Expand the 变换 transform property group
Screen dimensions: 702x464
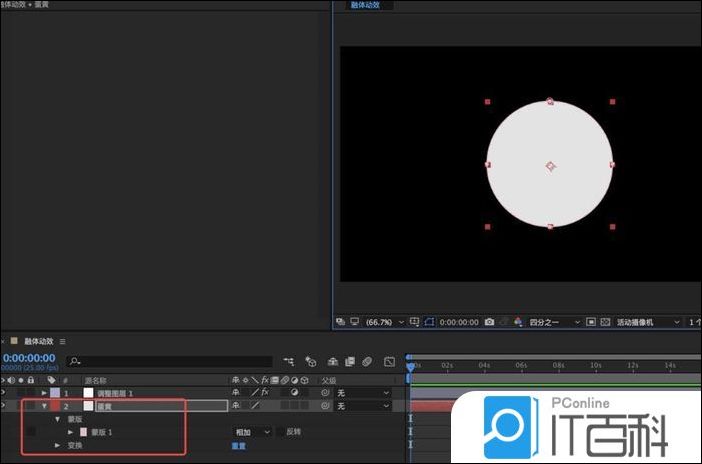57,445
